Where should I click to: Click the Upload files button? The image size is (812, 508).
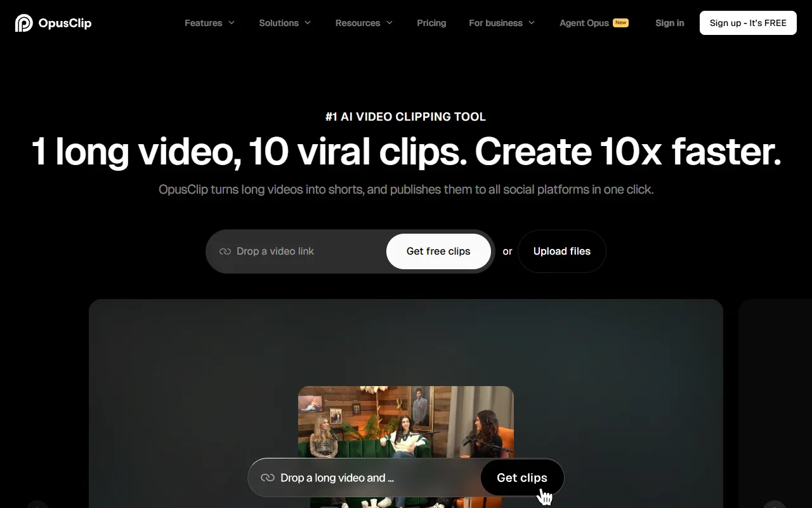coord(561,251)
